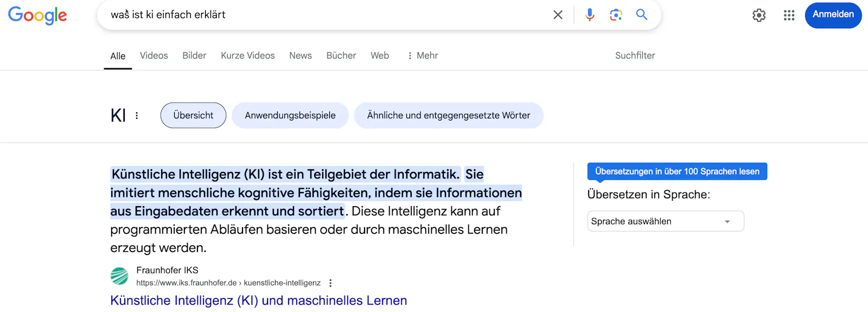The width and height of the screenshot is (868, 312).
Task: Open settings gear icon
Action: [759, 15]
